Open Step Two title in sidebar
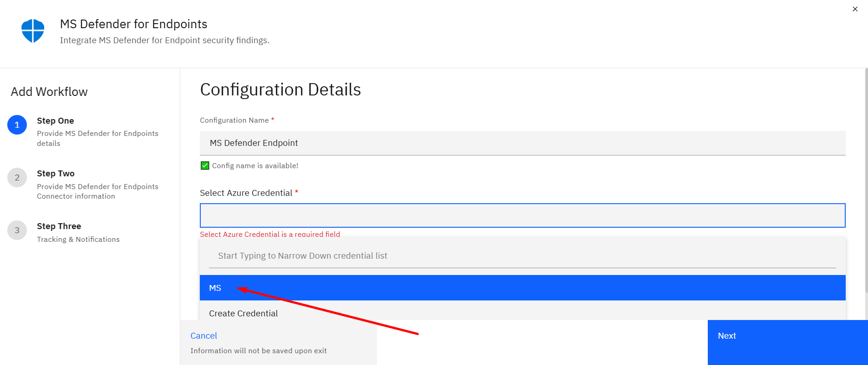Image resolution: width=868 pixels, height=365 pixels. pos(56,174)
